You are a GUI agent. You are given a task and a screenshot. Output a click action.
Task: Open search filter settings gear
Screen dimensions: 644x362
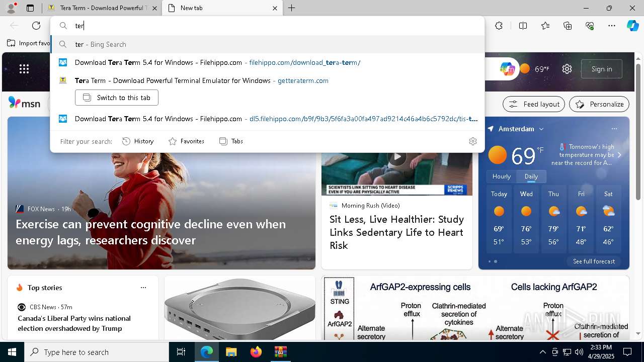(472, 141)
